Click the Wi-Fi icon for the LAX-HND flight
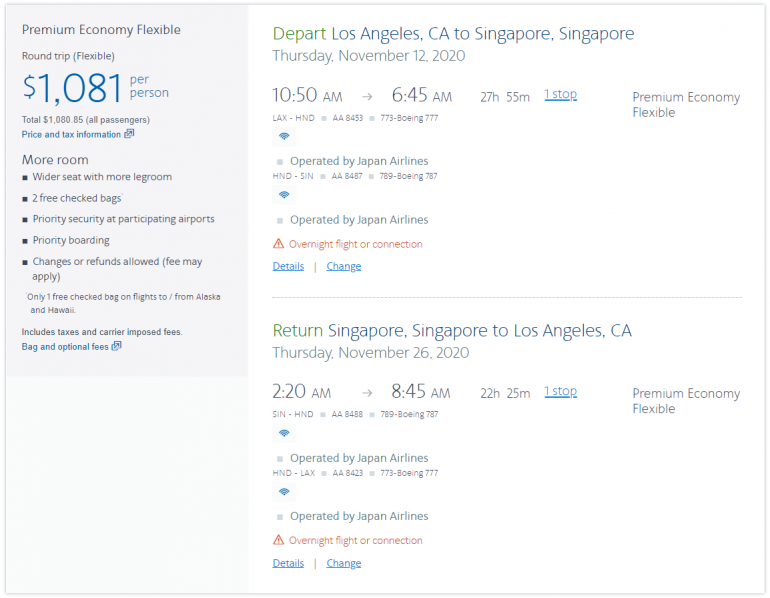770x598 pixels. click(x=284, y=137)
